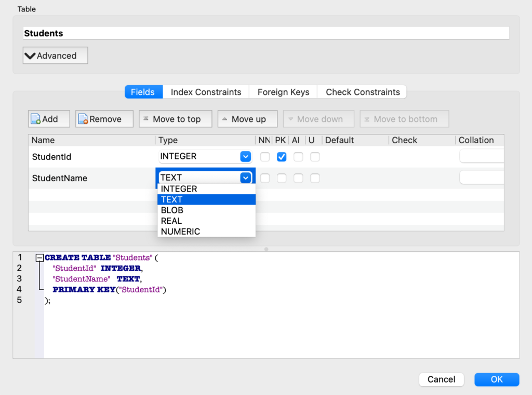Screen dimensions: 532x395
Task: Click Add to insert a new field
Action: pyautogui.click(x=48, y=118)
